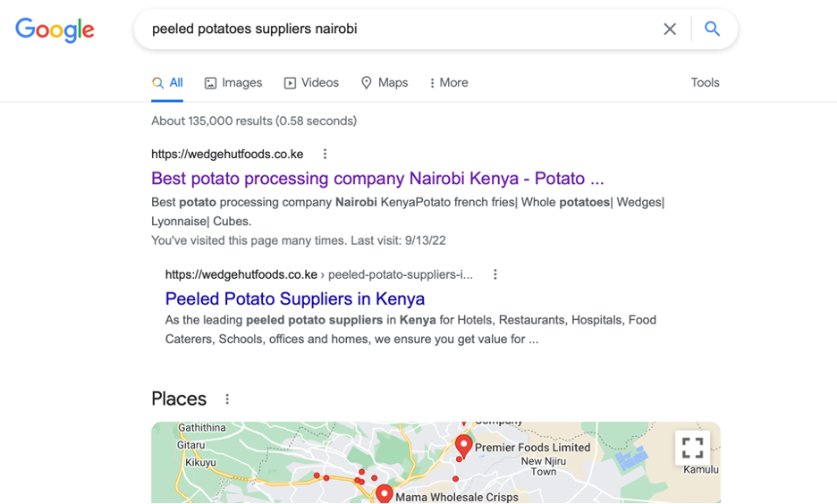Screen dimensions: 837x504
Task: Click the Places heading
Action: (179, 399)
